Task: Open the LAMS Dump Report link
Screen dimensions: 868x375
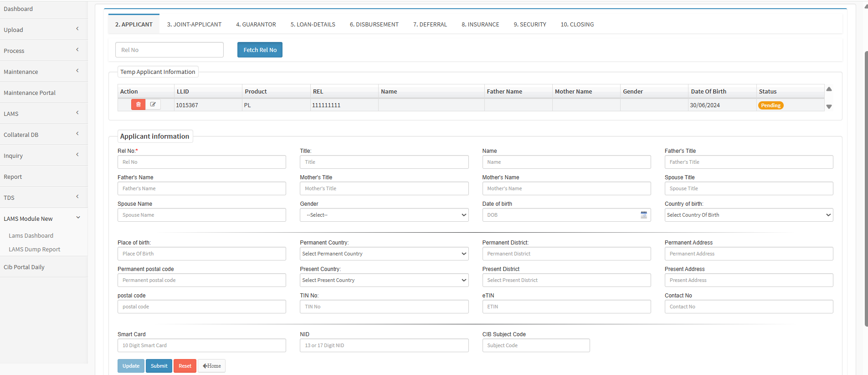Action: (x=35, y=250)
